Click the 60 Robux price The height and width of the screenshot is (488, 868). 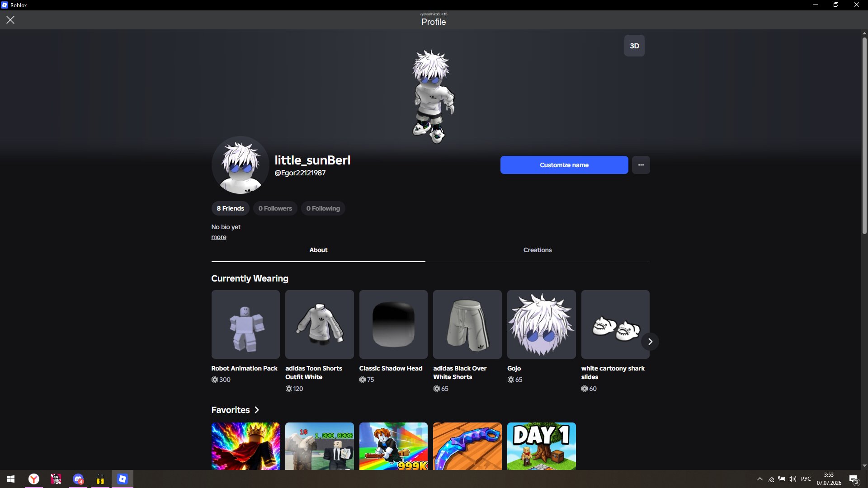point(589,389)
